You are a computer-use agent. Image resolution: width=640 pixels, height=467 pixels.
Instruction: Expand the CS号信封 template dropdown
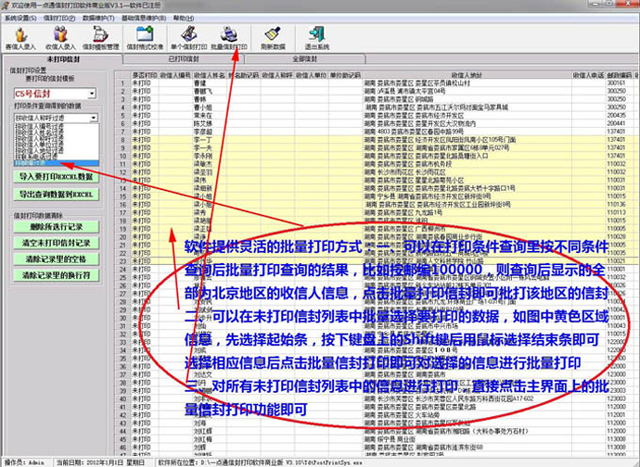(x=93, y=94)
